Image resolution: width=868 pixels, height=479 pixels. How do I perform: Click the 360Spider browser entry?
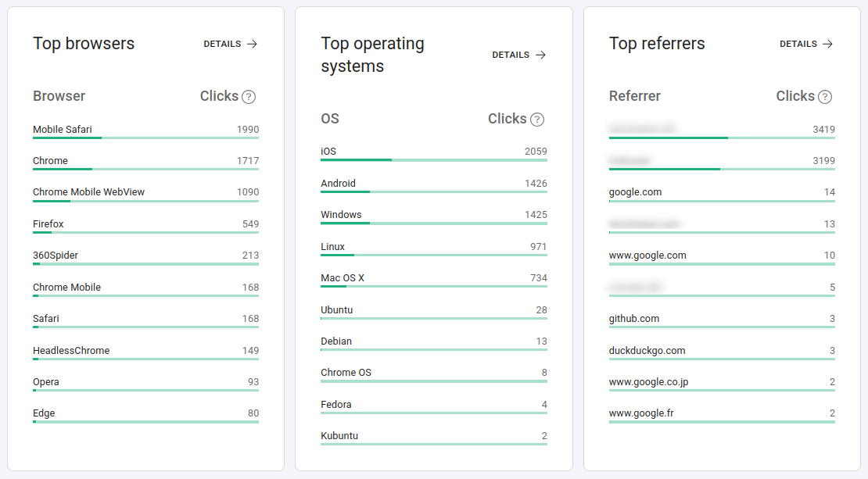(56, 256)
